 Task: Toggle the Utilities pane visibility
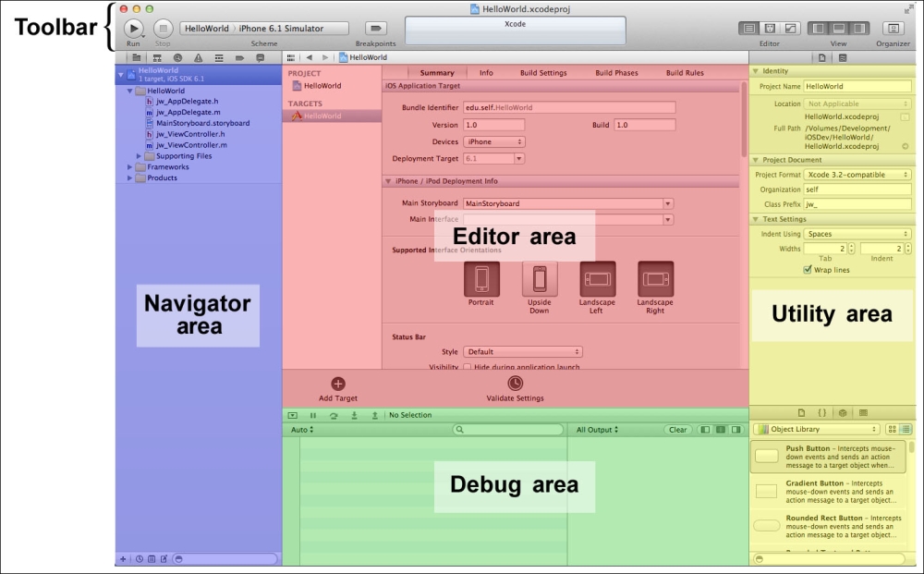859,29
